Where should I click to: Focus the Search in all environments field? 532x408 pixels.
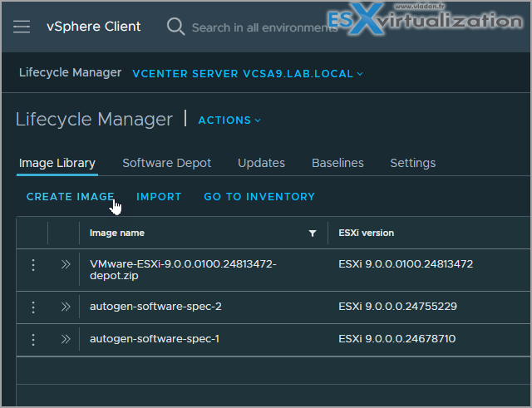point(264,27)
